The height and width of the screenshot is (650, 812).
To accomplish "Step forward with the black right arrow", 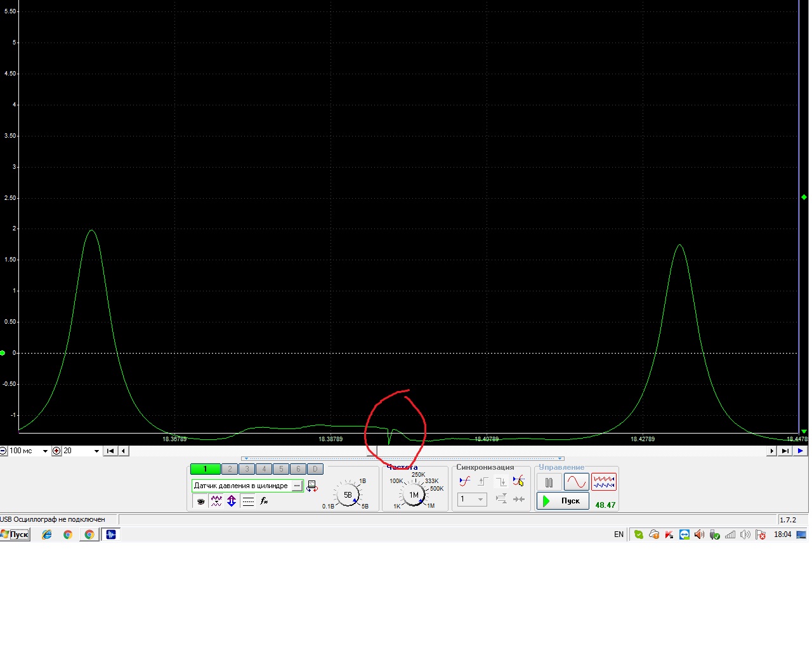I will (772, 451).
